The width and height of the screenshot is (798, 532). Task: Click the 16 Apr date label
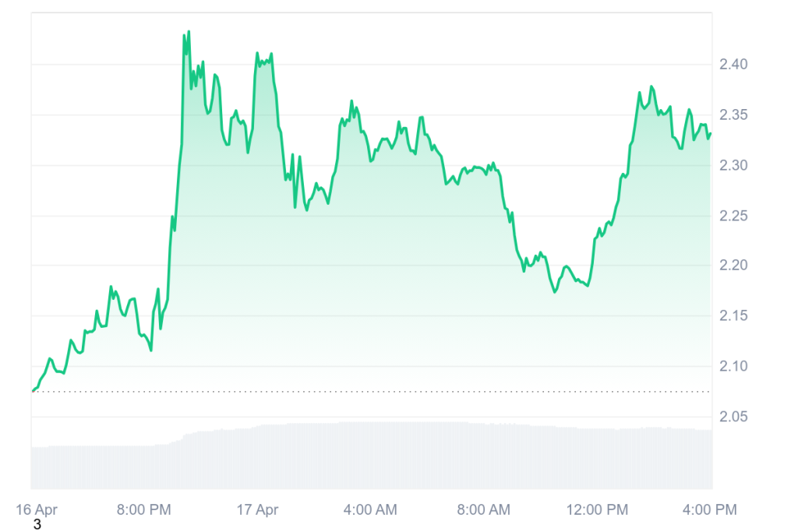point(37,510)
